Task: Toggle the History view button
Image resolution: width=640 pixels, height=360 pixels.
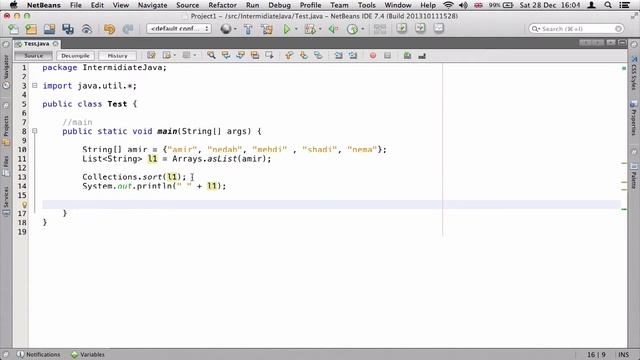Action: [x=118, y=56]
